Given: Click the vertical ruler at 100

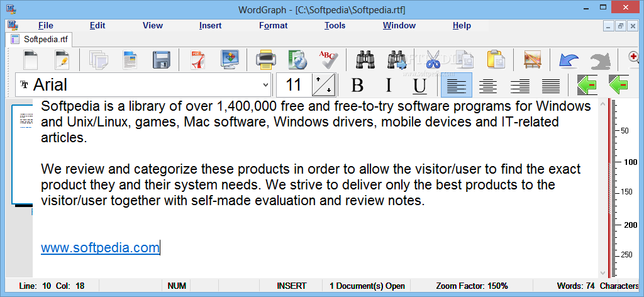Looking at the screenshot, I should (630, 162).
